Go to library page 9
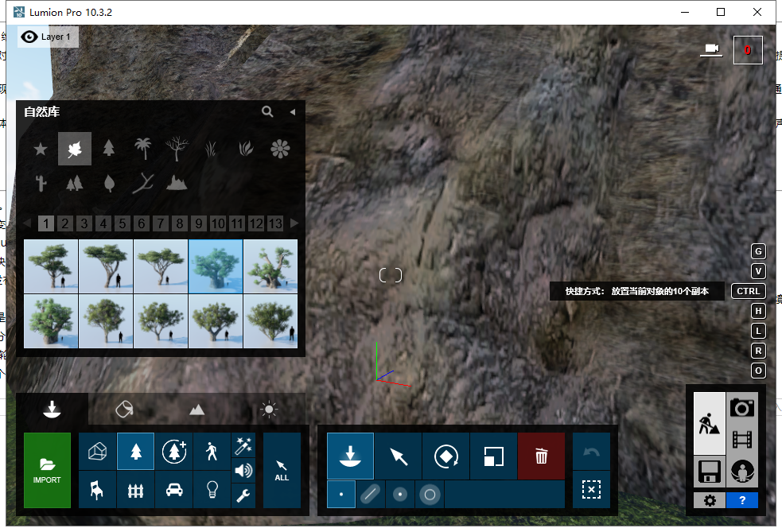This screenshot has height=532, width=782. click(x=199, y=223)
